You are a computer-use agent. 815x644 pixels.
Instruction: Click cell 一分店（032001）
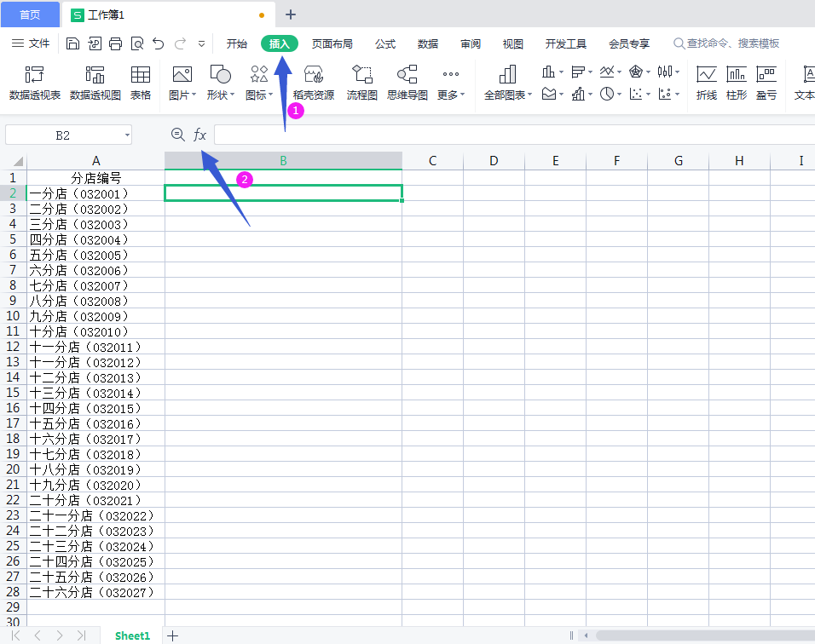point(95,193)
